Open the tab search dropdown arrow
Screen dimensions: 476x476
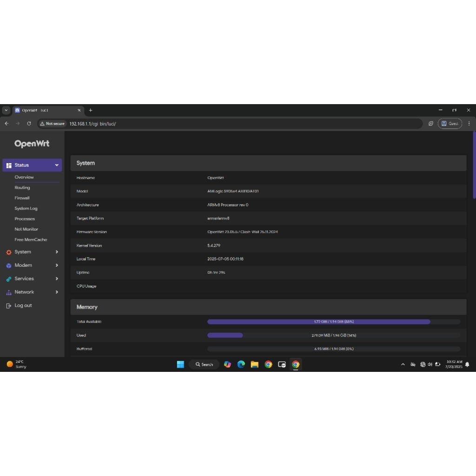6,110
